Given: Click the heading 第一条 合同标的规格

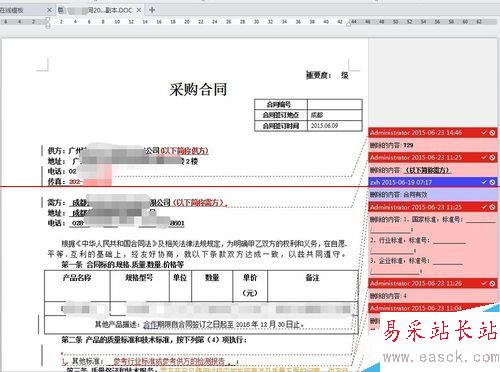Looking at the screenshot, I should [122, 264].
